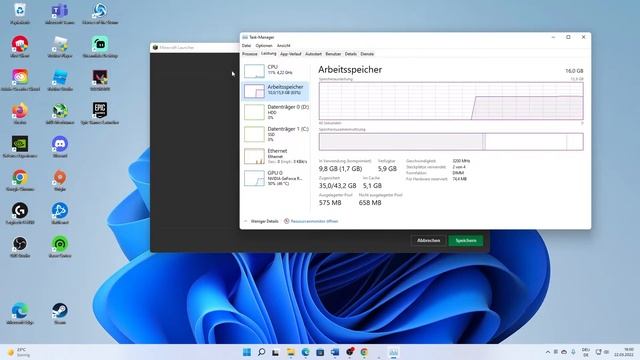The height and width of the screenshot is (360, 640).
Task: Open the Adobe Creative Cloud desktop icon
Action: click(x=20, y=80)
